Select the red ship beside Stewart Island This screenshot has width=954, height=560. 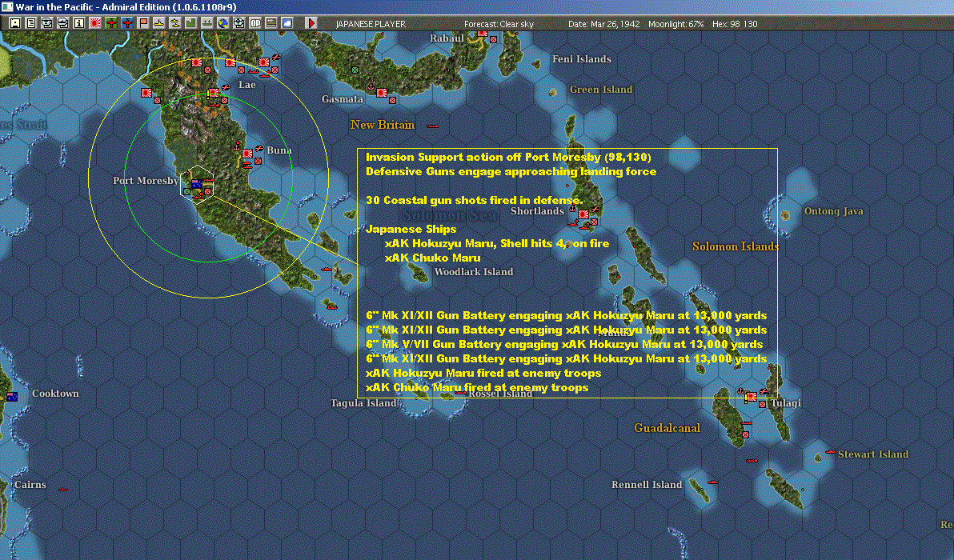831,452
